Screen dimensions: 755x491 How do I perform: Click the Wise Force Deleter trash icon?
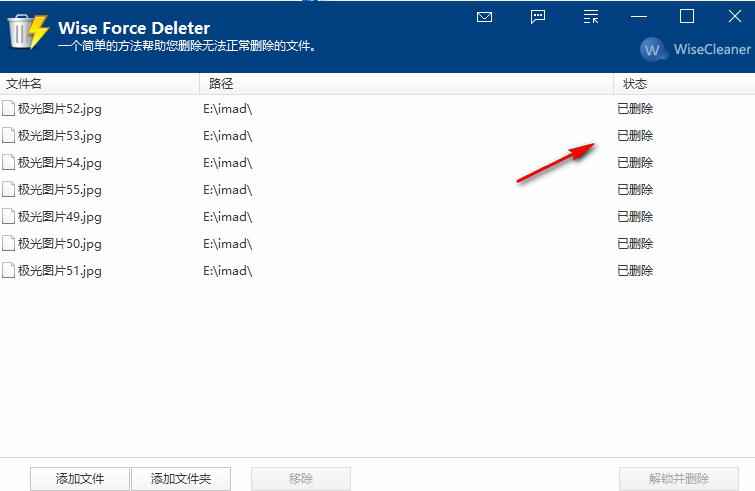point(28,32)
